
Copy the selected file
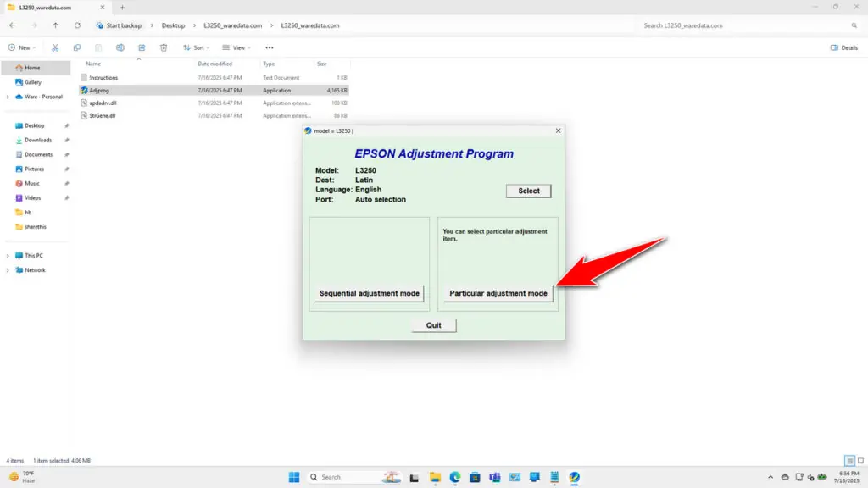tap(77, 47)
